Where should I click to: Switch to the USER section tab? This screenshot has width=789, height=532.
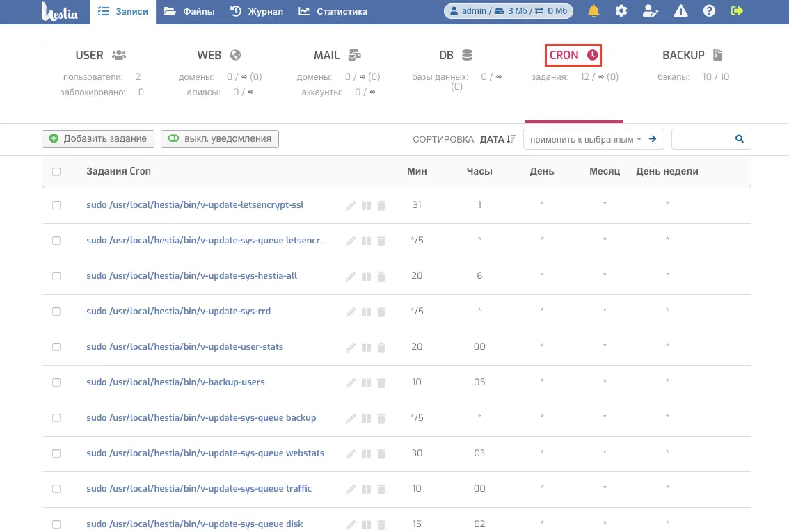tap(101, 55)
